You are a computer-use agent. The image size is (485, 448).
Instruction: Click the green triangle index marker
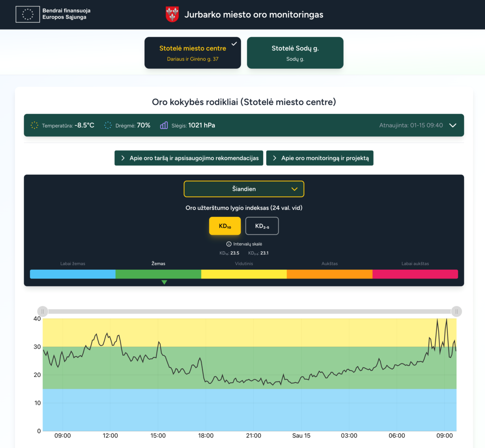(x=164, y=282)
